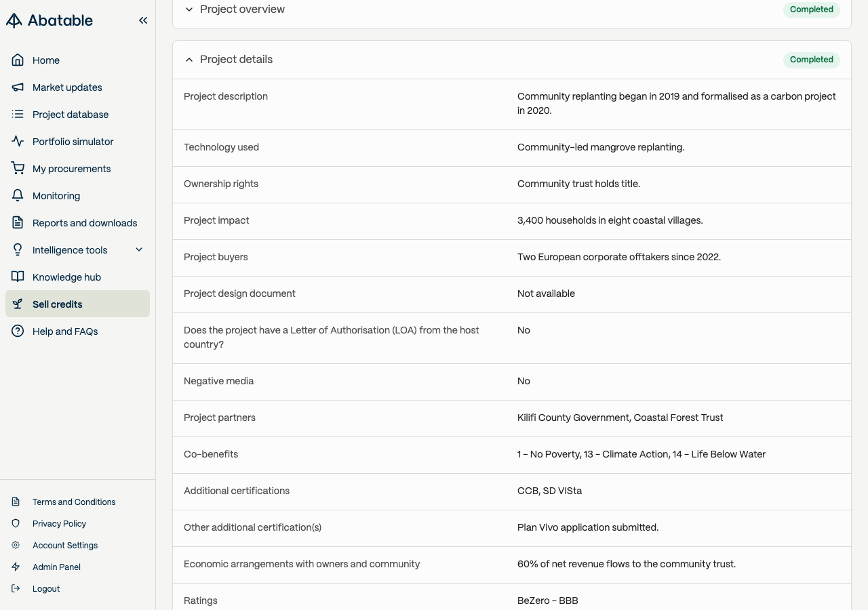
Task: Click 'BeZero – BBB' rating value
Action: 548,601
